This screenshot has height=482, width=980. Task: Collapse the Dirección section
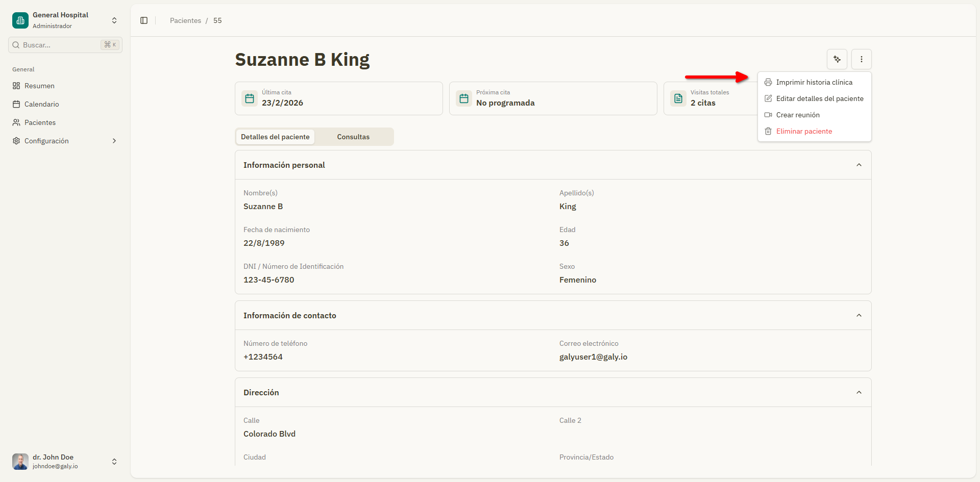pyautogui.click(x=859, y=392)
